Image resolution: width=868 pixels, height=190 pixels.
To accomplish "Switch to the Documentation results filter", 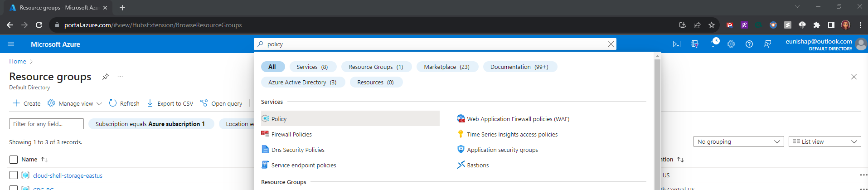I will (x=519, y=67).
